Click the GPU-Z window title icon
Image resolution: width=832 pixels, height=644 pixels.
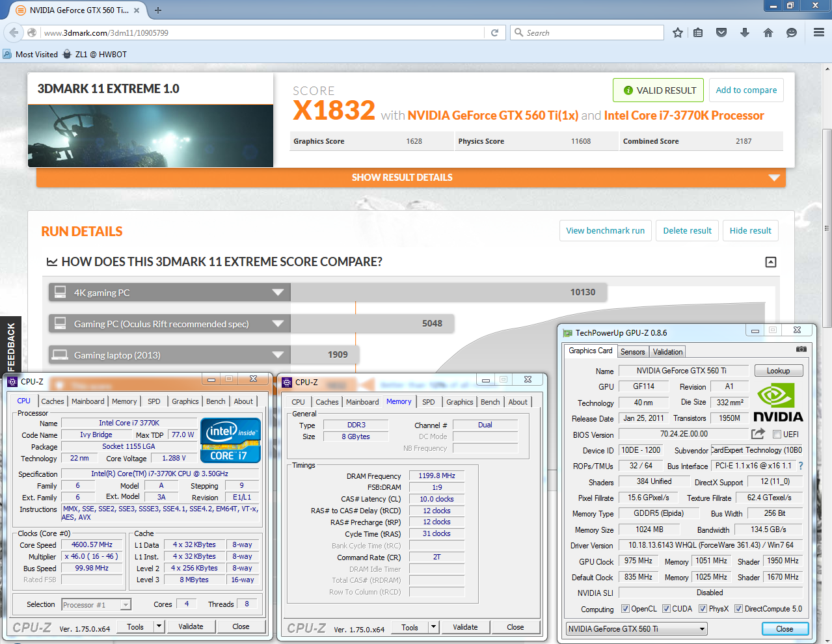tap(567, 332)
